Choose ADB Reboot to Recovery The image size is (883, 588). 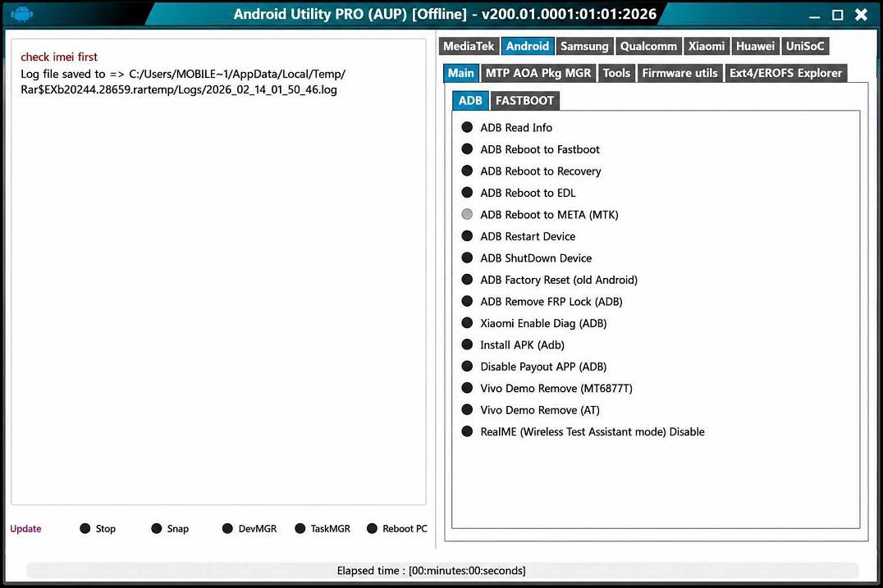click(531, 171)
